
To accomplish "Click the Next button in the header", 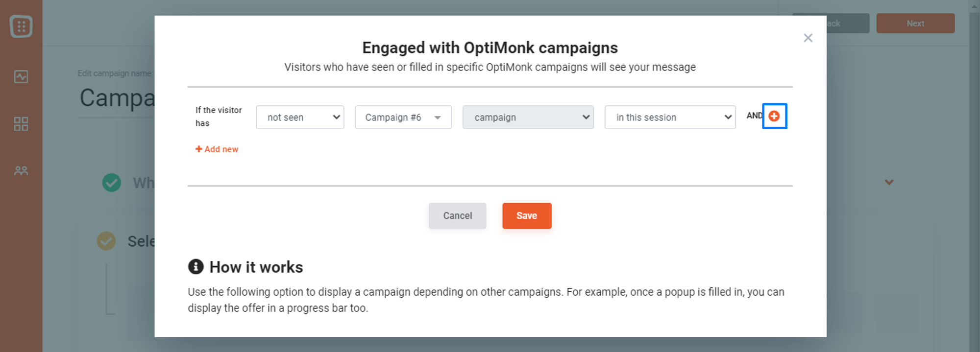I will 915,23.
